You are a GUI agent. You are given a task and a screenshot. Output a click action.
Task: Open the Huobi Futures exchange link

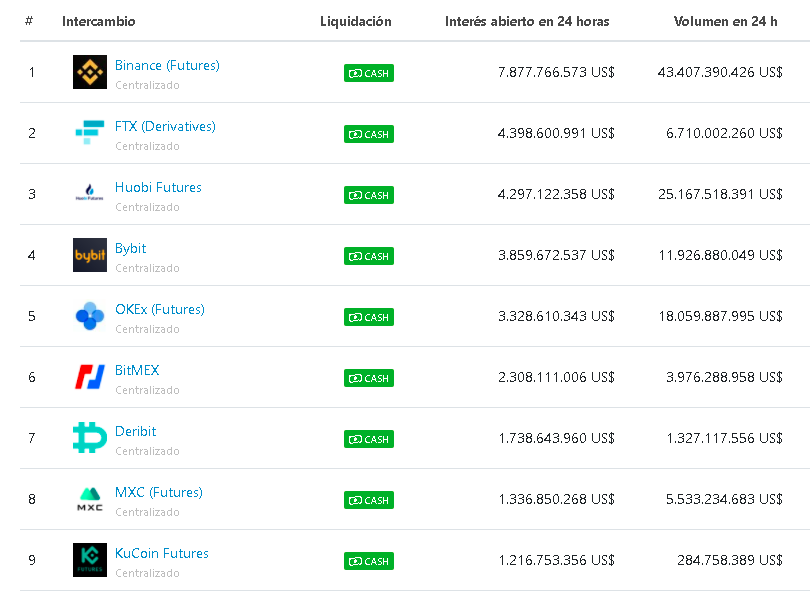pos(158,187)
